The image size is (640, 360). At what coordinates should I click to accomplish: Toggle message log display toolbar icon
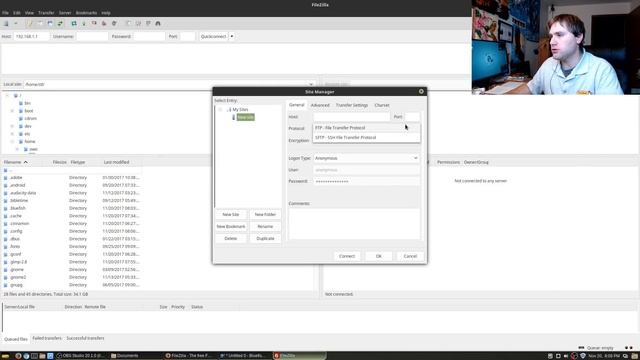pyautogui.click(x=30, y=23)
